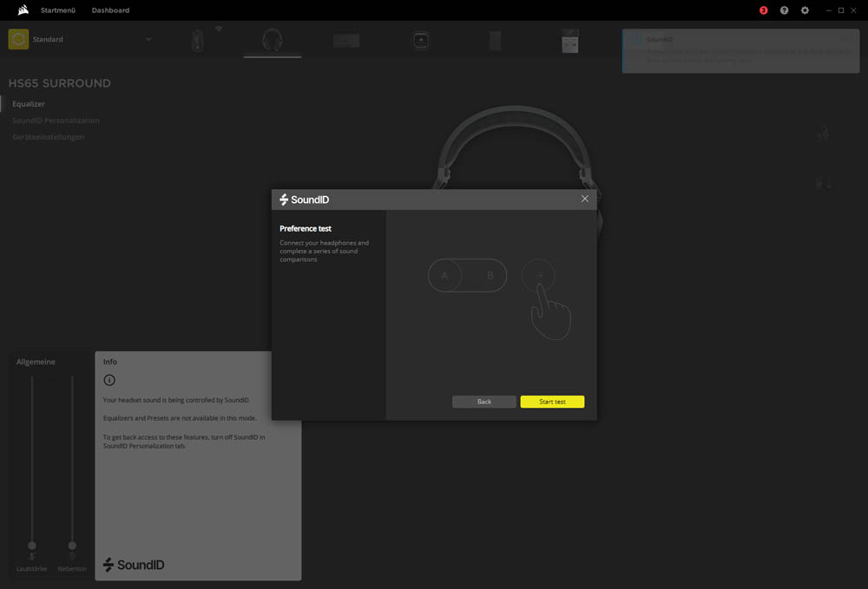Close the SoundID dialog
The width and height of the screenshot is (868, 589).
coord(584,199)
